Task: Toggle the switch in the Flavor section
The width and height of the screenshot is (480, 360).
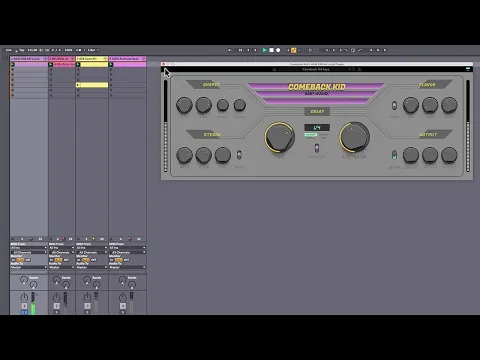Action: [x=394, y=106]
